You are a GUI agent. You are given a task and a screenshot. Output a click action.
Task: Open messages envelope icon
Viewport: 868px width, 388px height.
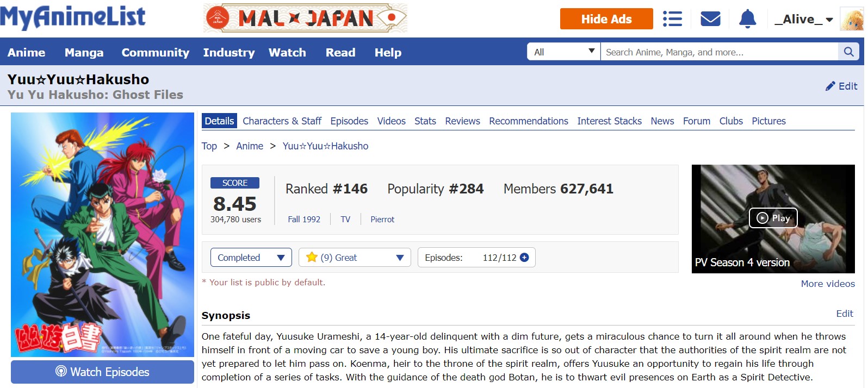(x=710, y=19)
